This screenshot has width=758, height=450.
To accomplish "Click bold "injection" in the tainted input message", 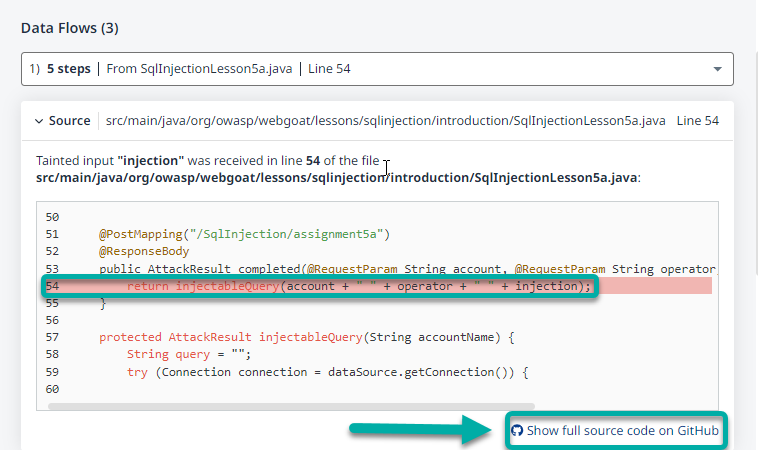I will [148, 160].
